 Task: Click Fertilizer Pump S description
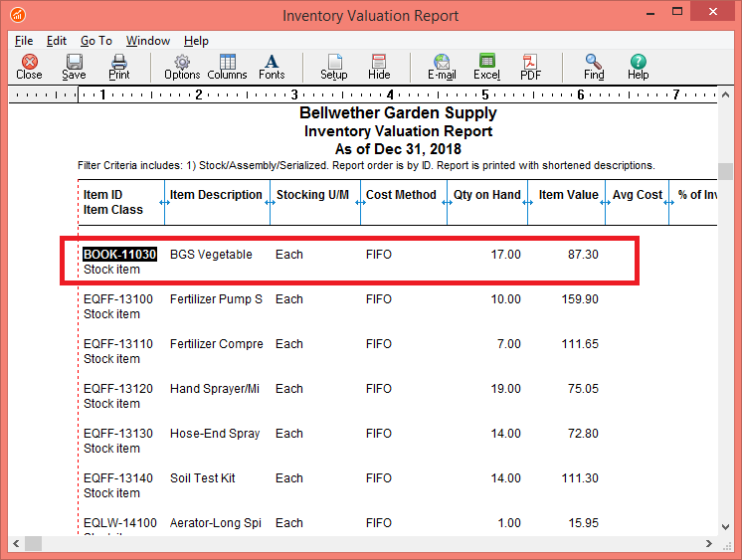pyautogui.click(x=216, y=299)
